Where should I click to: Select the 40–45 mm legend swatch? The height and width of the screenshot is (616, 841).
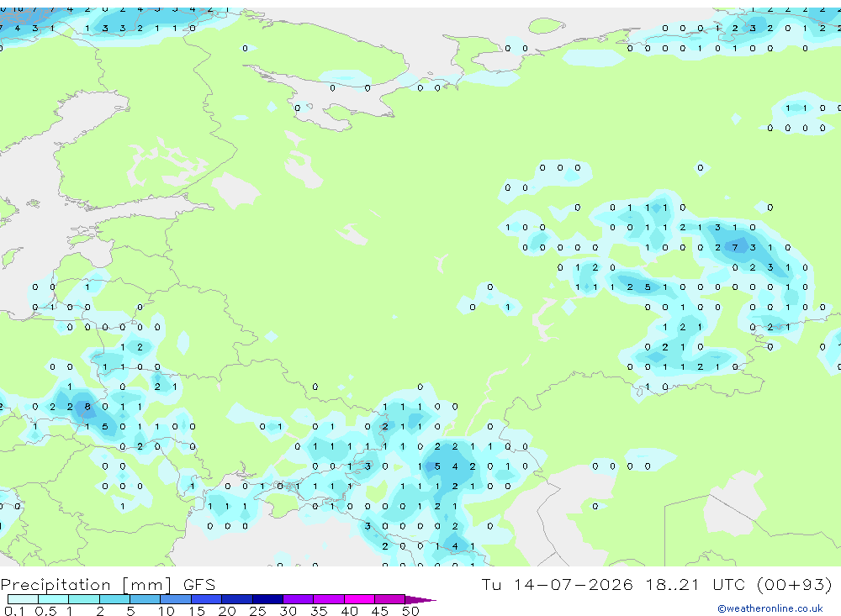359,599
